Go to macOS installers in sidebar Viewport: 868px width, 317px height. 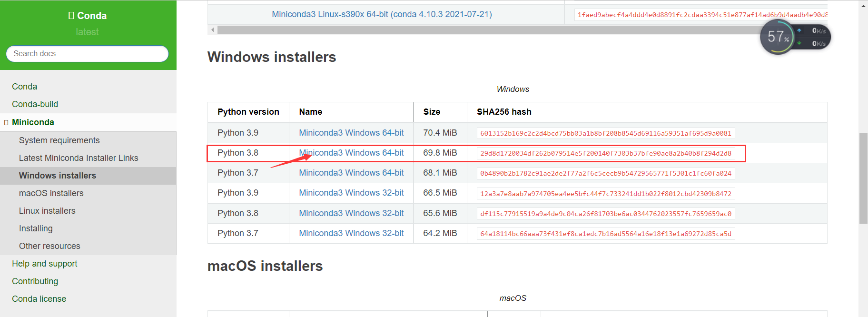[51, 193]
